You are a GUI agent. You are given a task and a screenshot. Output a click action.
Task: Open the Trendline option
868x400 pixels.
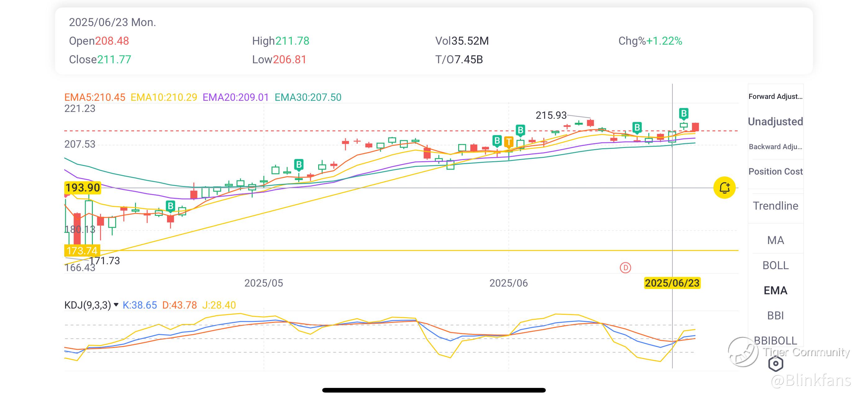pos(775,206)
